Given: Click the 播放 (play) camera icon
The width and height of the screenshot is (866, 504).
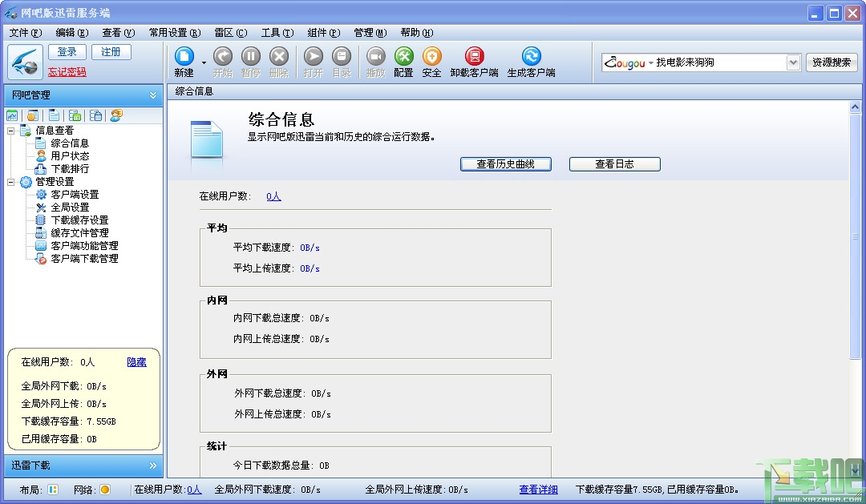Looking at the screenshot, I should pyautogui.click(x=375, y=56).
